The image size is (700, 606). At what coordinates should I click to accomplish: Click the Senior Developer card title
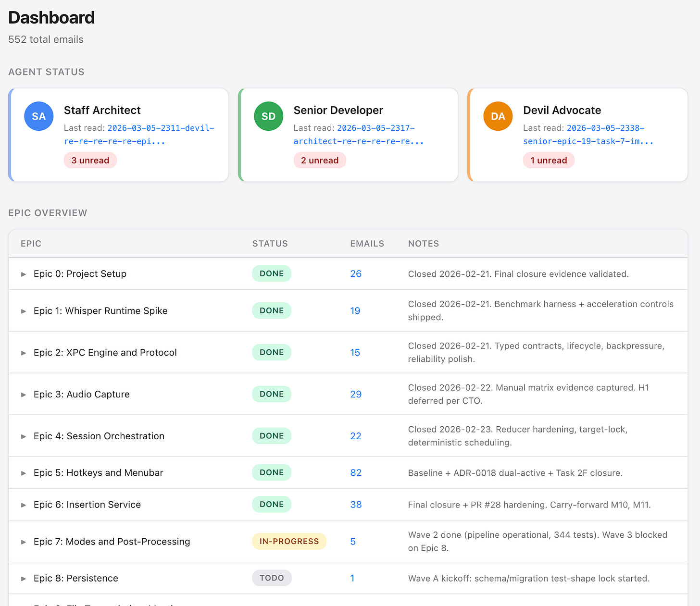338,110
